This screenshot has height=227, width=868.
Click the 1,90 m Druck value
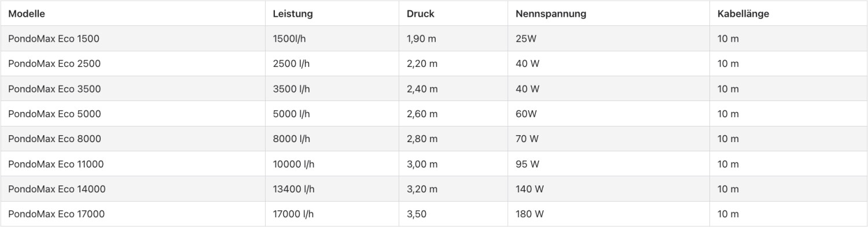coord(422,39)
